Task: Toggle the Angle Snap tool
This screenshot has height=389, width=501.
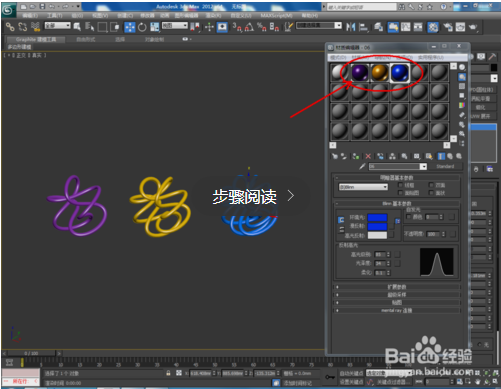Action: click(x=249, y=27)
